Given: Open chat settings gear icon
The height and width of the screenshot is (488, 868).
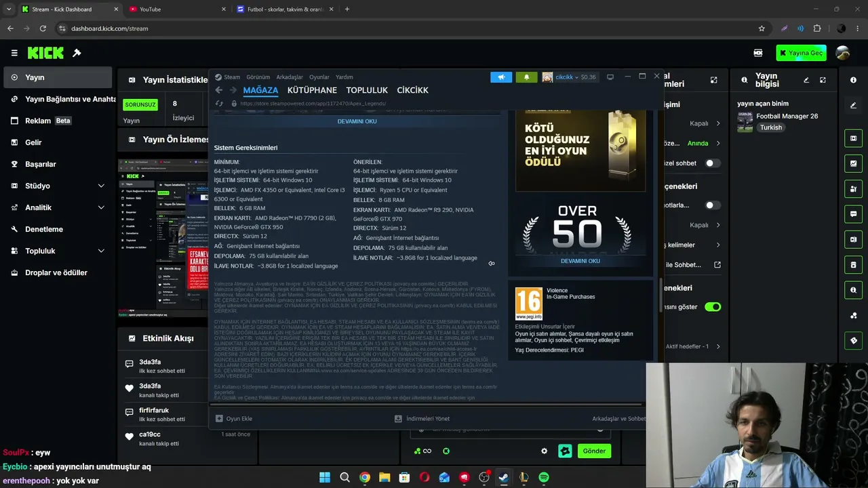Looking at the screenshot, I should point(544,451).
